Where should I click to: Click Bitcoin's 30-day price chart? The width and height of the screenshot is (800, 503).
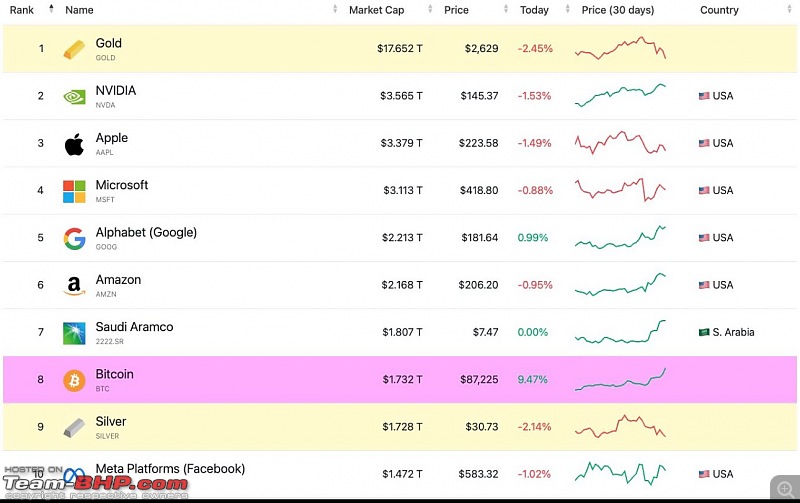(620, 379)
